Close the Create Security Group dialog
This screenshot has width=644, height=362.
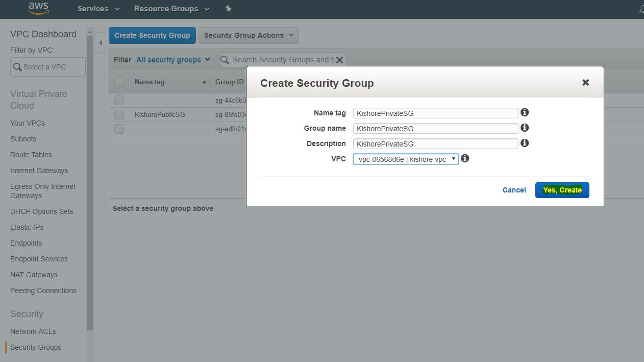585,83
